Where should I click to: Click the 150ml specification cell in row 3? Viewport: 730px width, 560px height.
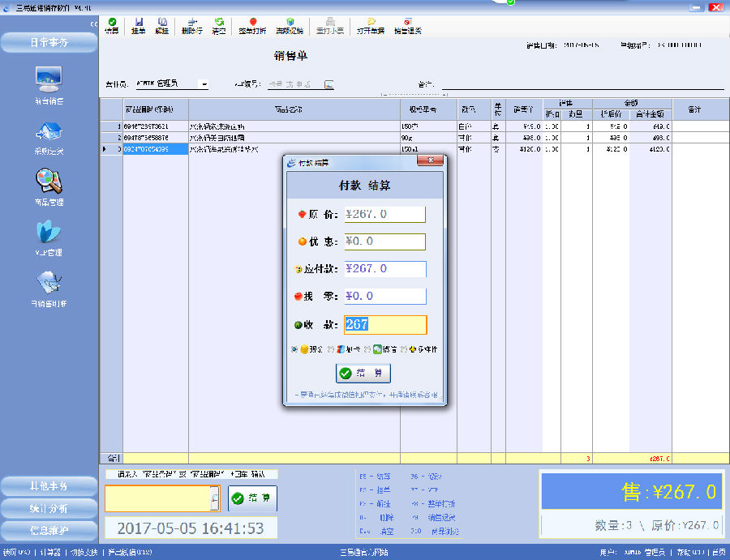[428, 149]
